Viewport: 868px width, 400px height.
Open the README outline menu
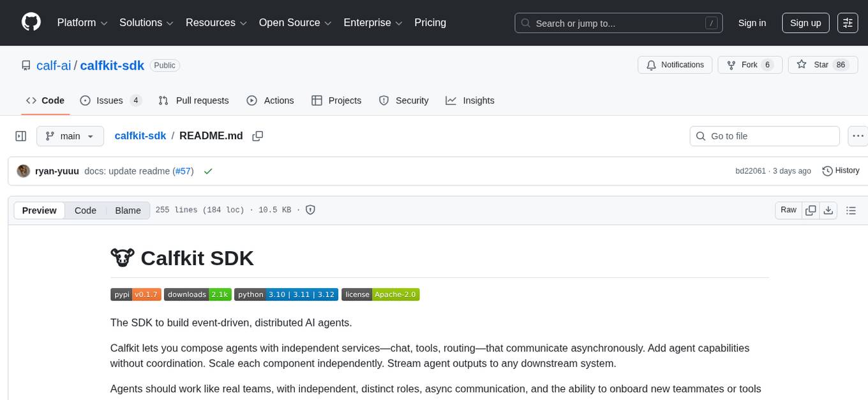tap(851, 210)
